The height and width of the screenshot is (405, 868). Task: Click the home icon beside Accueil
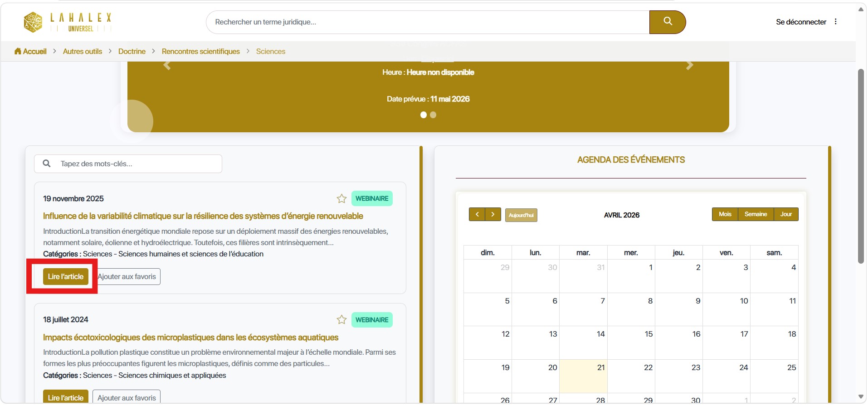18,51
